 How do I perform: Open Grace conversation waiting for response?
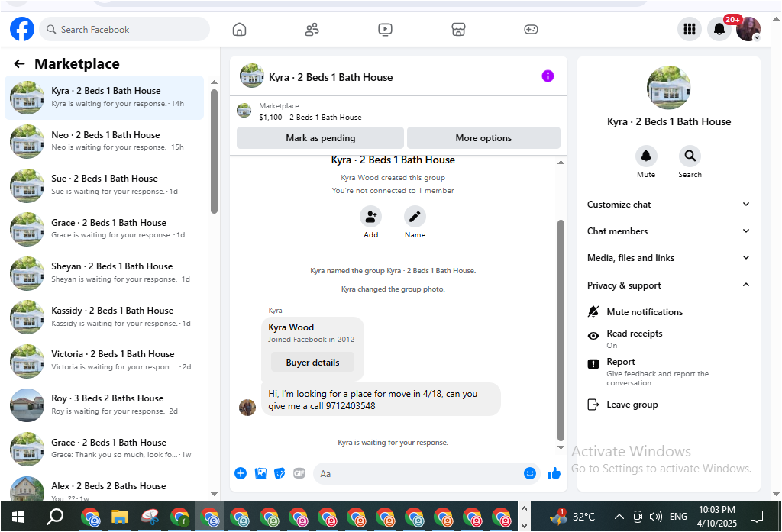(104, 229)
